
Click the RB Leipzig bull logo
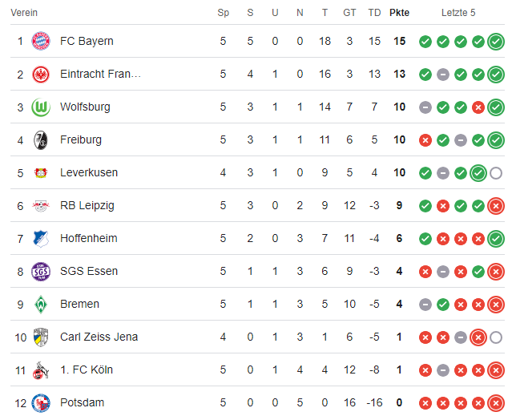(x=41, y=205)
